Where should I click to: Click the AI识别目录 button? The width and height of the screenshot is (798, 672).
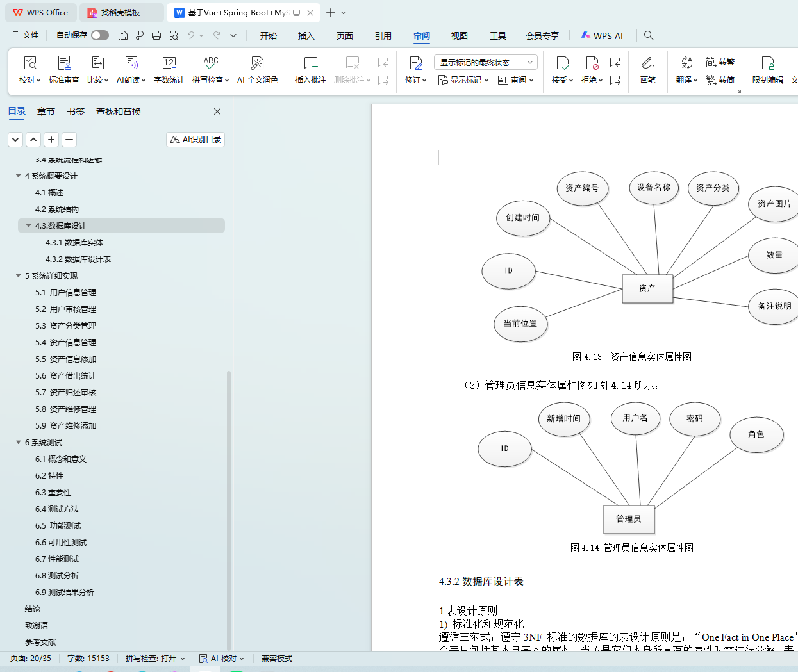tap(195, 139)
